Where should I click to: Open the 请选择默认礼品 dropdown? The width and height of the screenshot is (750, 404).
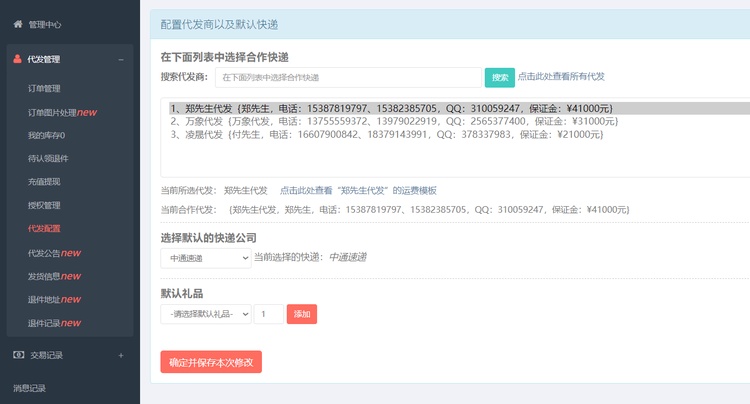click(205, 314)
